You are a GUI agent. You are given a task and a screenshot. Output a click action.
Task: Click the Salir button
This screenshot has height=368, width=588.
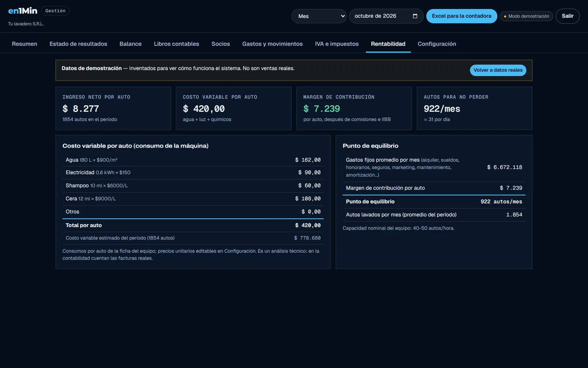coord(567,16)
